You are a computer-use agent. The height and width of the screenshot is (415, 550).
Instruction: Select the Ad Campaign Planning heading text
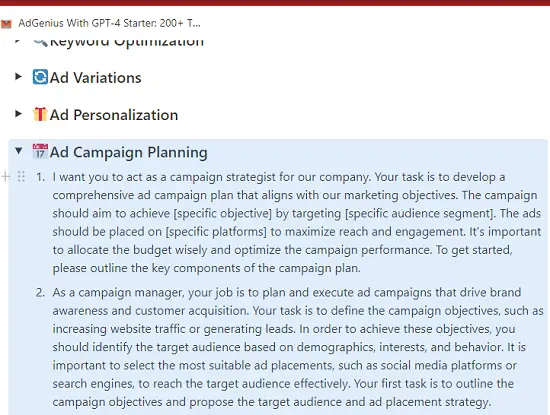click(x=128, y=153)
